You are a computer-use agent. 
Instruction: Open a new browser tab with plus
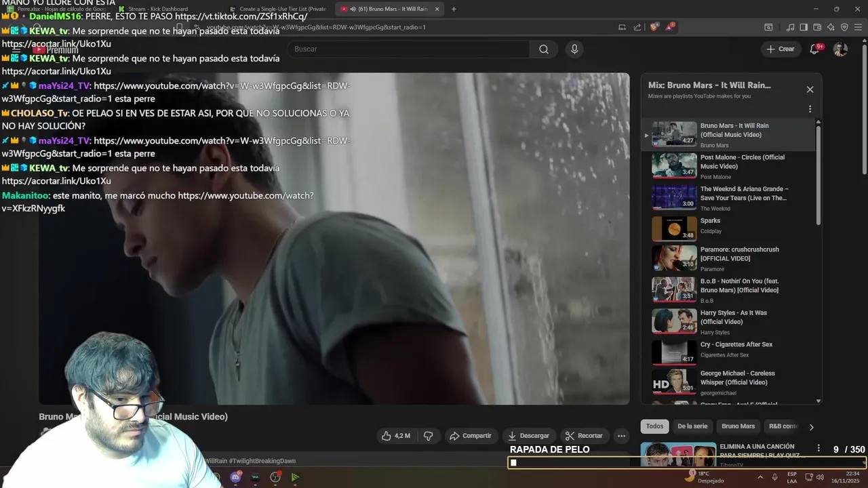click(x=454, y=9)
